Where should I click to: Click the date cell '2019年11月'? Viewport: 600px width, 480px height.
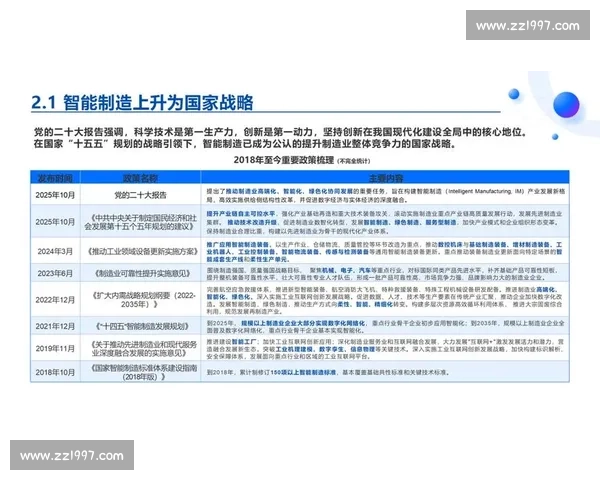pos(55,348)
